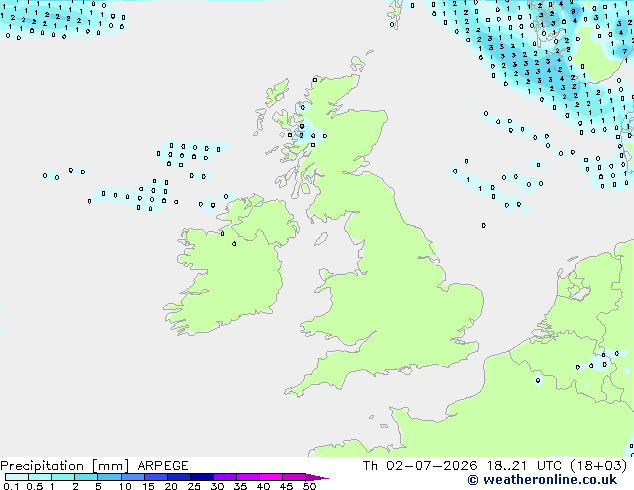Pick the 20–25 mm legend color swatch

point(178,477)
